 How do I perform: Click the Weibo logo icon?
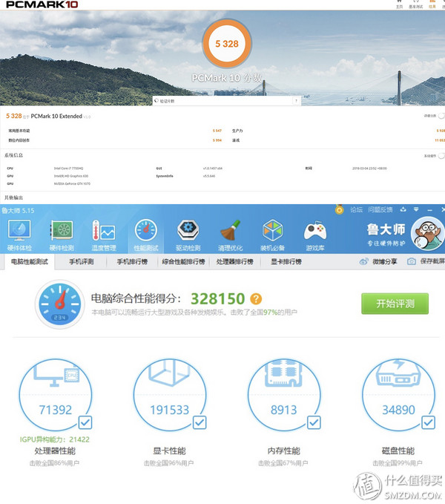pyautogui.click(x=363, y=261)
